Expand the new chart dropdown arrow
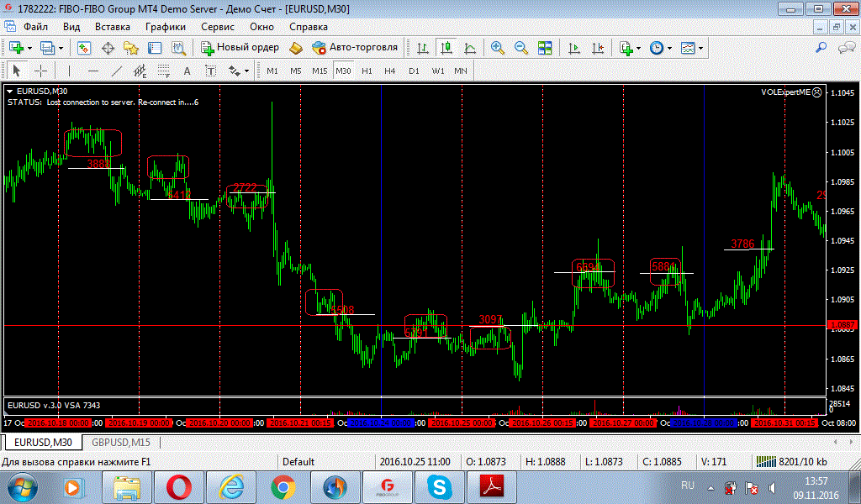The width and height of the screenshot is (861, 504). coord(29,48)
